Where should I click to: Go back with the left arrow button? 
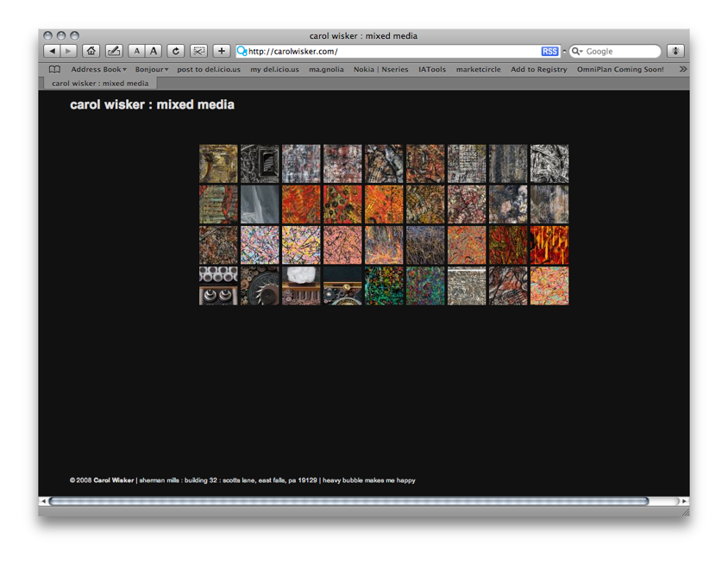click(x=52, y=51)
